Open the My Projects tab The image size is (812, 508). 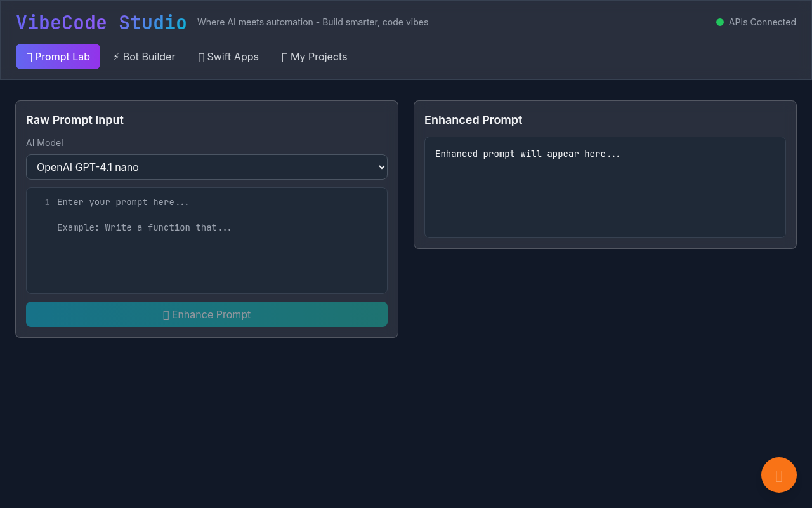(x=315, y=57)
